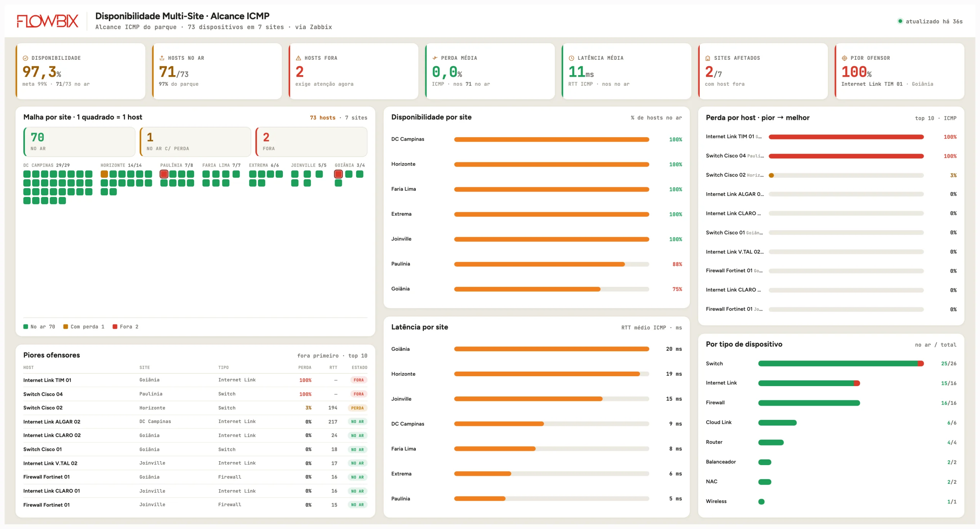Image resolution: width=980 pixels, height=529 pixels.
Task: Click the Switch 25/26 device type bar
Action: click(841, 364)
